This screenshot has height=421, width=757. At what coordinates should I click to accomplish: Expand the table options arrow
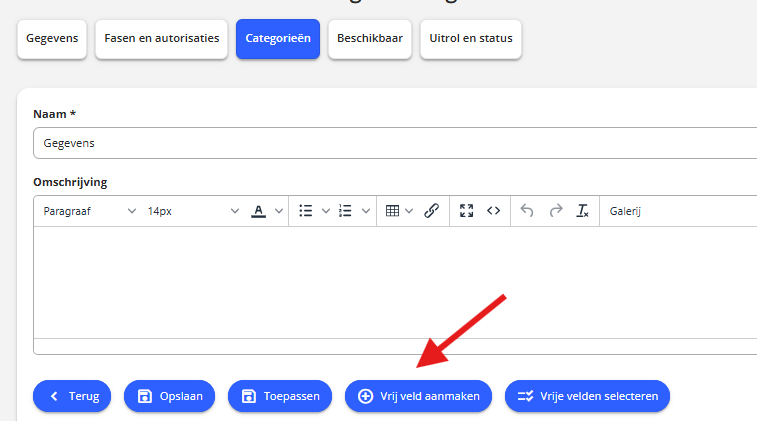pyautogui.click(x=409, y=211)
